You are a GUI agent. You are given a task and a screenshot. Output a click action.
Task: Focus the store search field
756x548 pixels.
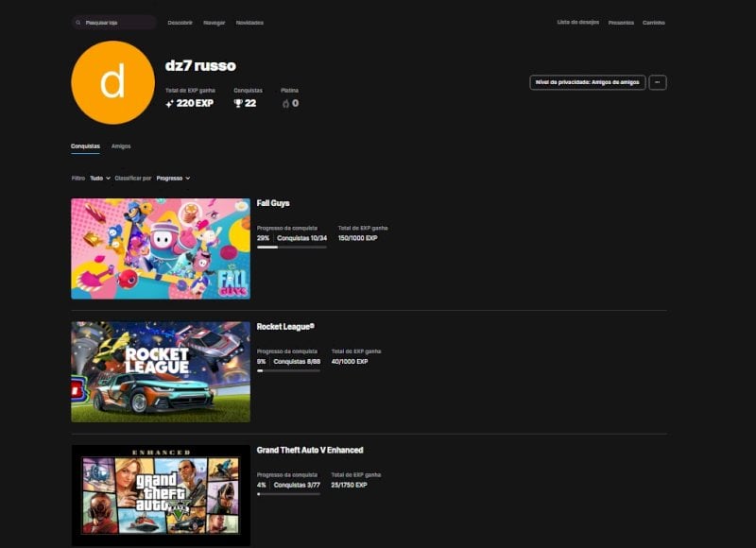coord(114,23)
